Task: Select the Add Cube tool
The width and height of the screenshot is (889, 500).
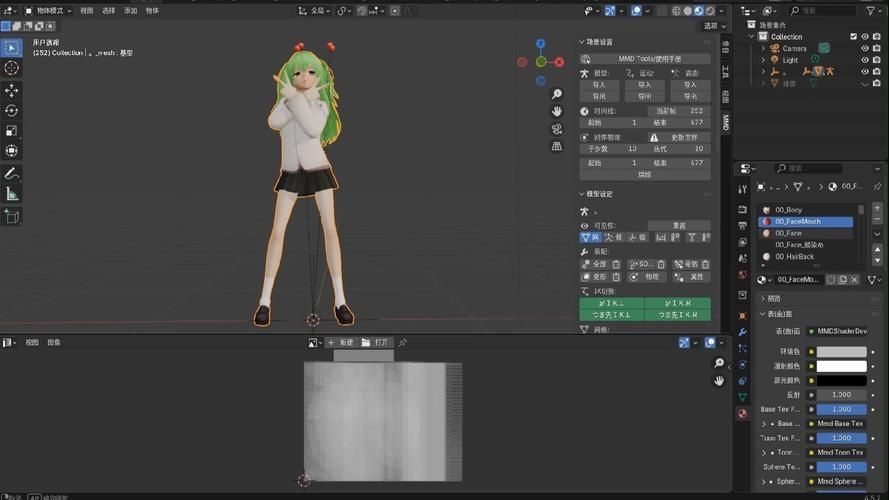Action: pyautogui.click(x=11, y=217)
